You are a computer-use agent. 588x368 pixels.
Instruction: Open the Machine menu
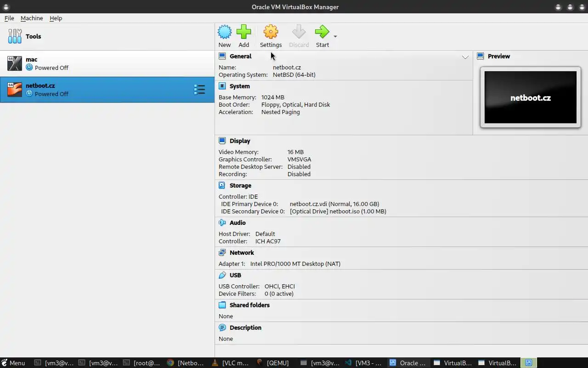[32, 18]
